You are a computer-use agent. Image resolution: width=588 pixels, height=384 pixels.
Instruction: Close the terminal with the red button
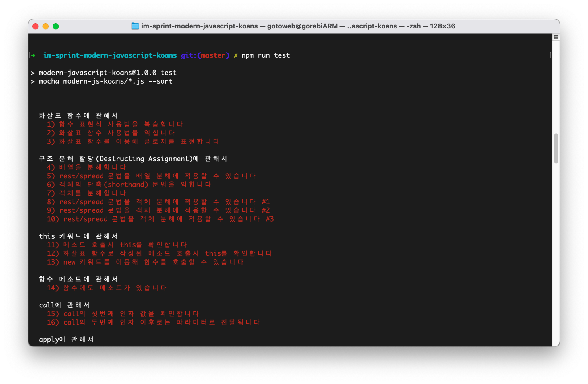[x=36, y=26]
